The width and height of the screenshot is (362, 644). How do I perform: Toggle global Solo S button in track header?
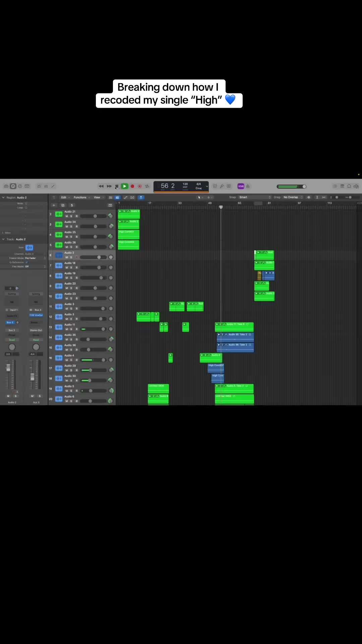coord(72,205)
